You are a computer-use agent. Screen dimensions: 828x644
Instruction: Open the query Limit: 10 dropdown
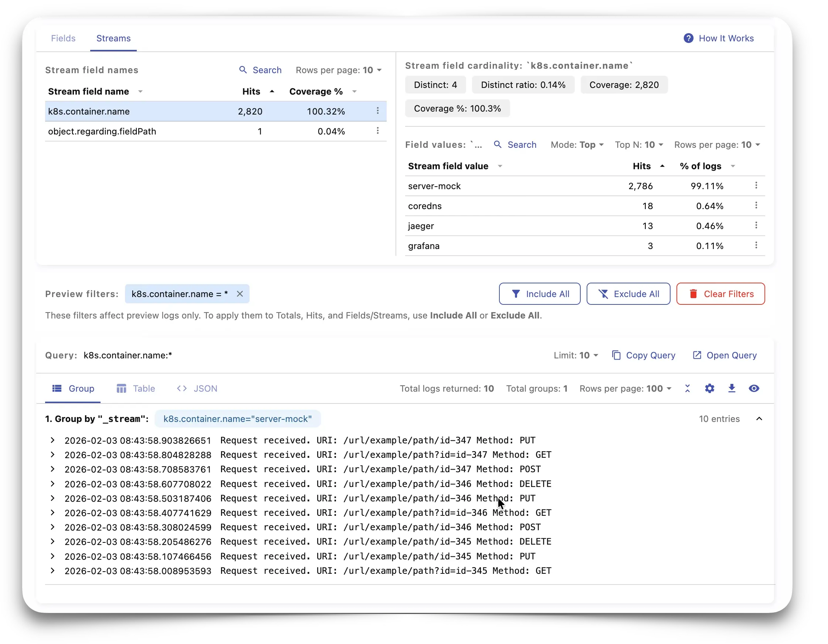(576, 355)
